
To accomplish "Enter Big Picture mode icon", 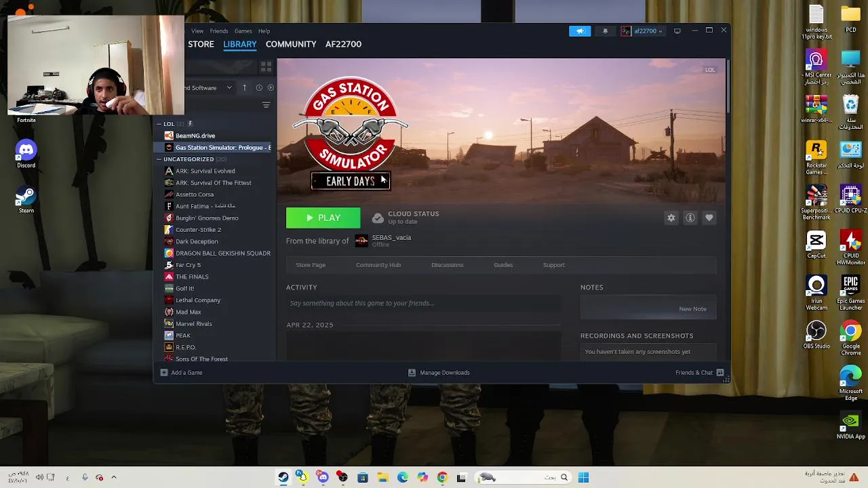I will [677, 30].
